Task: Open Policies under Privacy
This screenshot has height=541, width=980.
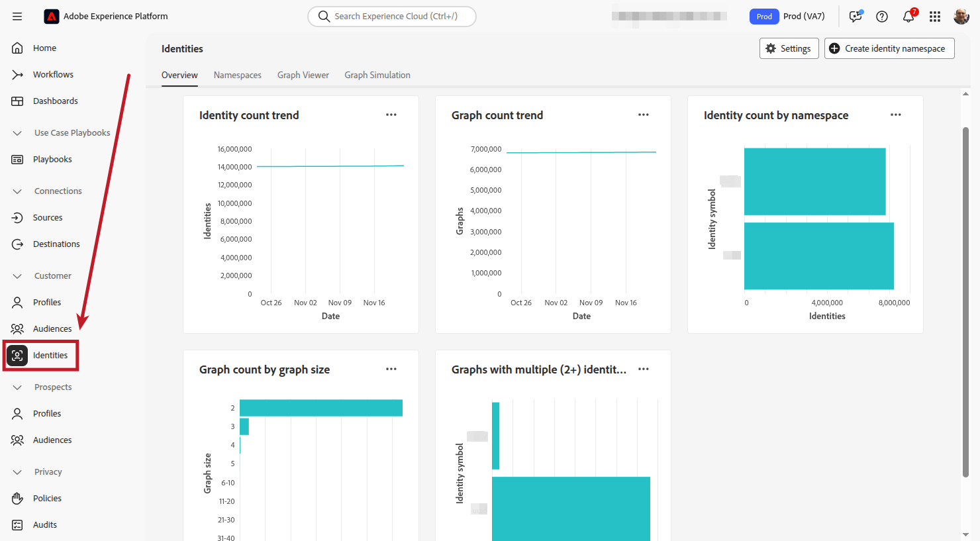Action: (x=47, y=499)
